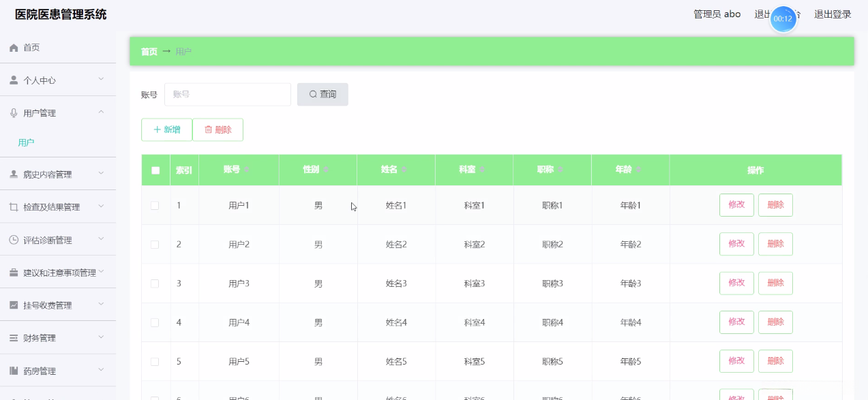Expand the 检查及结果管理 menu chevron
Screen dimensions: 868x400
point(101,206)
